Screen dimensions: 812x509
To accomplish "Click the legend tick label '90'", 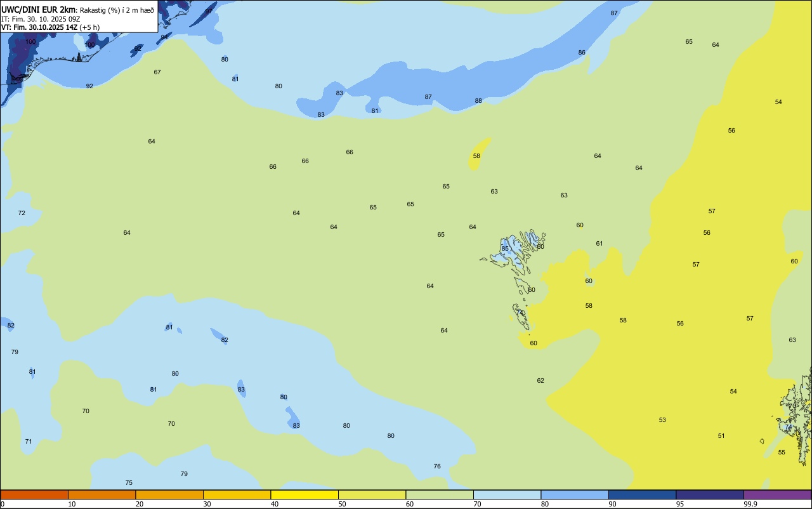I will [x=613, y=504].
